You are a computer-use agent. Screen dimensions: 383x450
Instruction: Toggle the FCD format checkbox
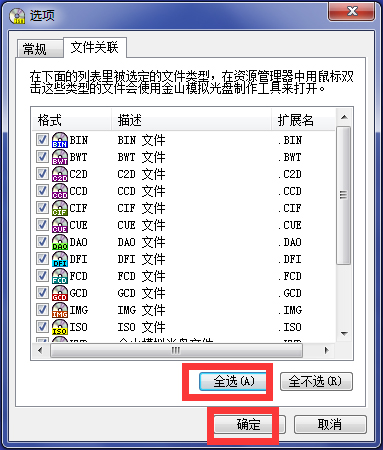point(42,275)
